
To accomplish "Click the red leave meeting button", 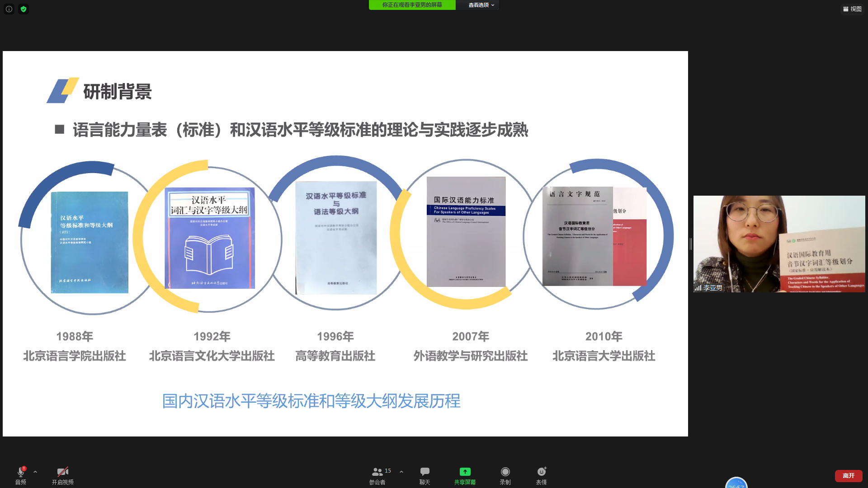I will (848, 475).
